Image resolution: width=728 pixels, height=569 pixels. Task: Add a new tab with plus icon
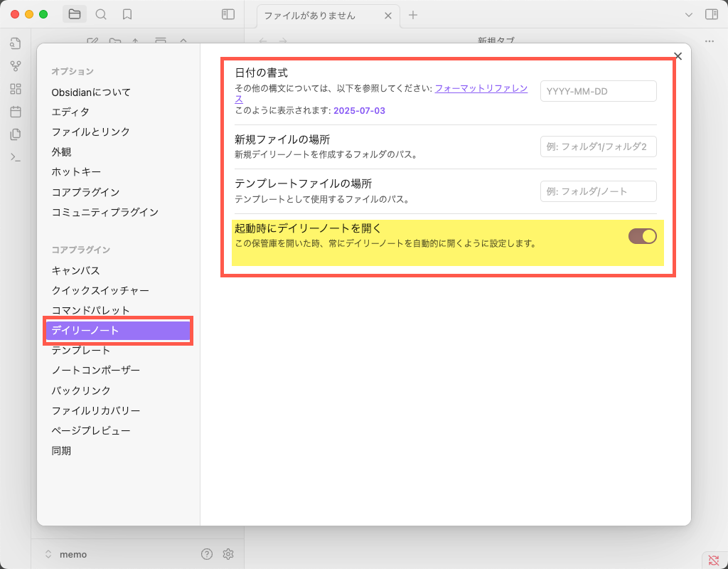point(413,16)
